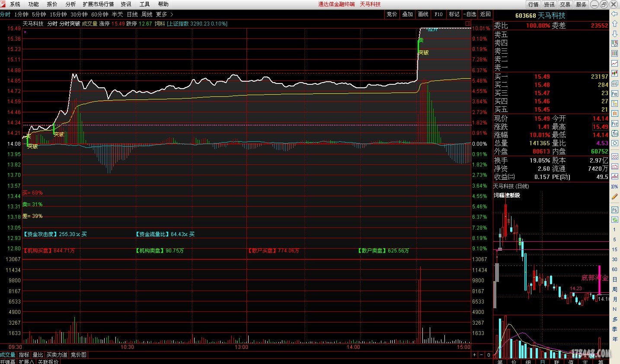Select the 指标 bottom tab
The height and width of the screenshot is (364, 620).
pyautogui.click(x=24, y=355)
